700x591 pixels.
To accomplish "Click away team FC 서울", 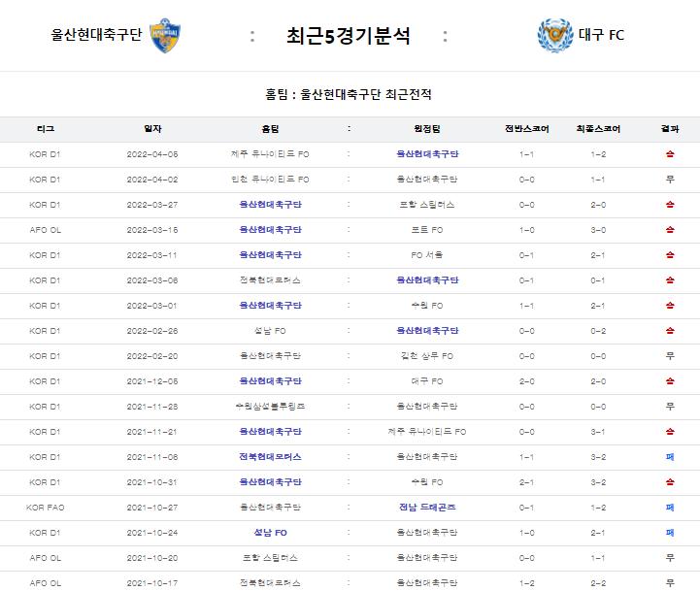I will point(427,255).
